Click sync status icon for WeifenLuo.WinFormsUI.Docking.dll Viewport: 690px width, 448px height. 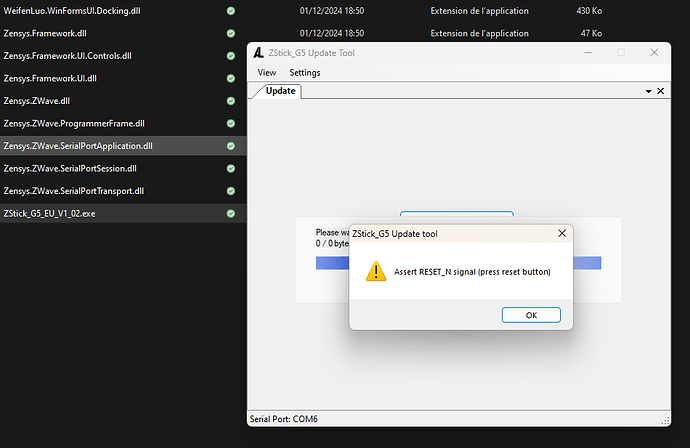(231, 11)
